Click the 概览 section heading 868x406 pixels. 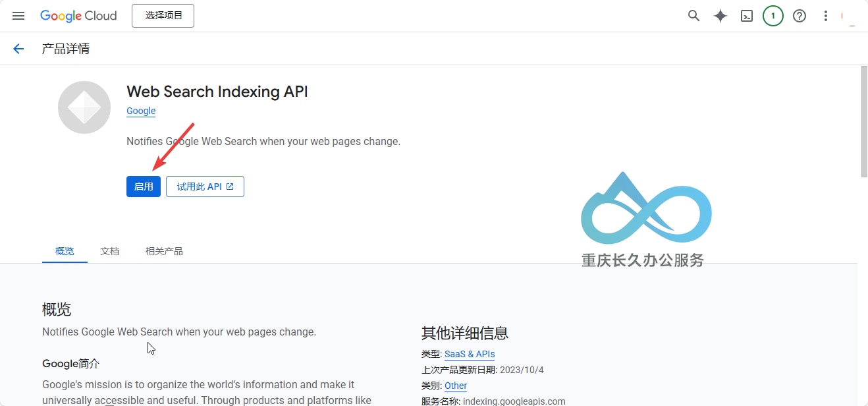click(x=57, y=309)
